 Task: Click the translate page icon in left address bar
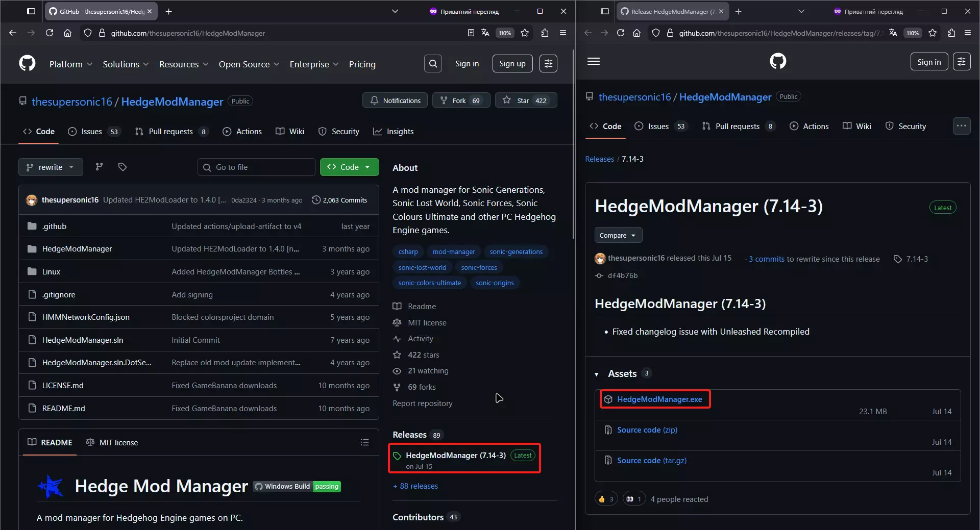(x=485, y=33)
